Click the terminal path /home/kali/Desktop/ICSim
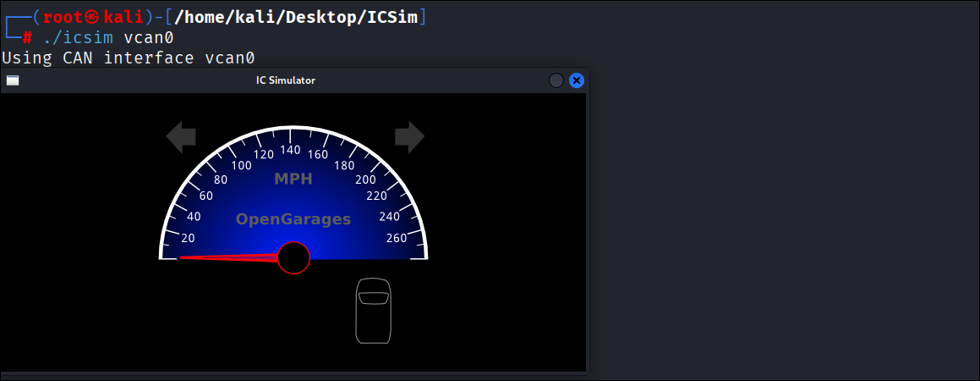The width and height of the screenshot is (980, 381). [x=297, y=18]
